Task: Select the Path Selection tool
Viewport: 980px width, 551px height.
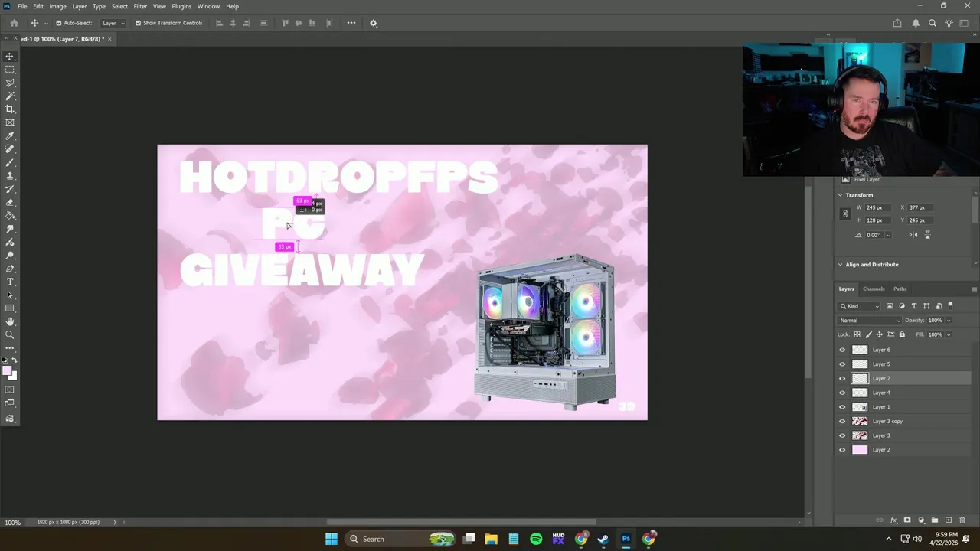Action: click(x=10, y=295)
